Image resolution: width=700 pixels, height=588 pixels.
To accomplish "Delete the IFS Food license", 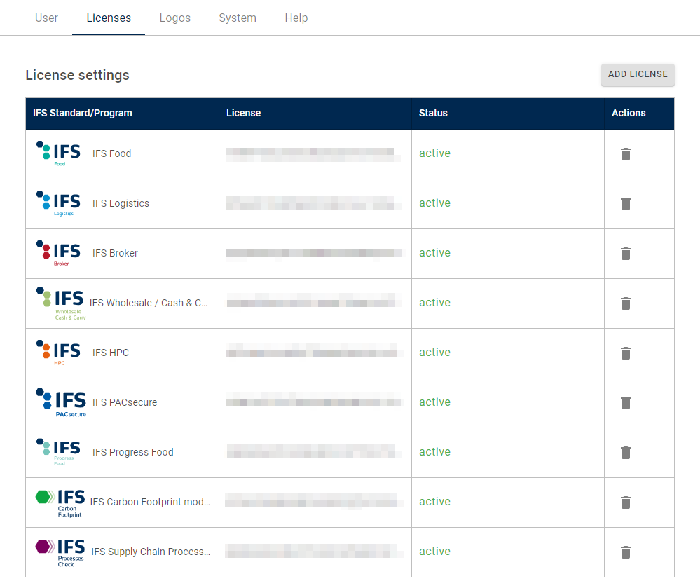I will click(626, 154).
